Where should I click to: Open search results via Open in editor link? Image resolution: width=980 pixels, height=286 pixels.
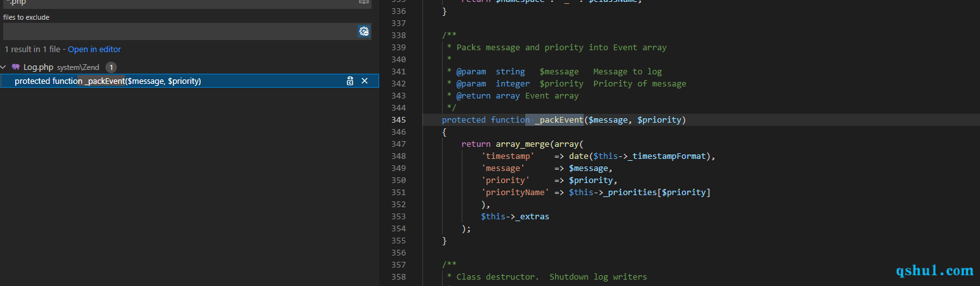[x=94, y=50]
